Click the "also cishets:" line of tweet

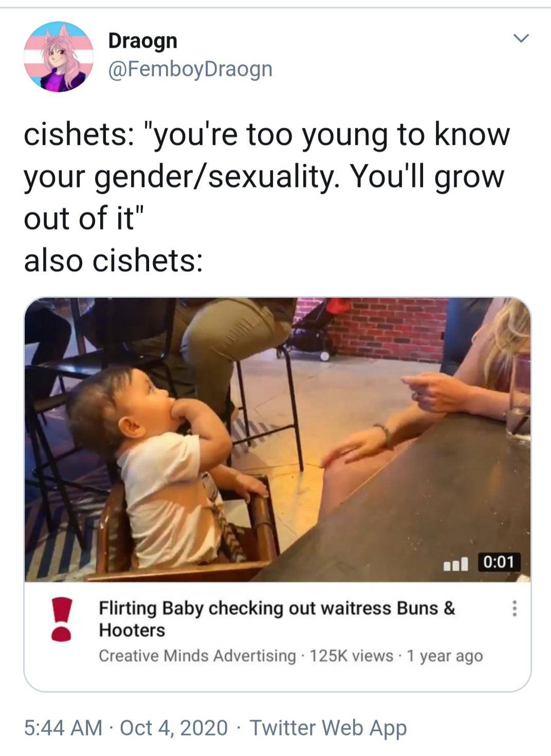(x=113, y=260)
